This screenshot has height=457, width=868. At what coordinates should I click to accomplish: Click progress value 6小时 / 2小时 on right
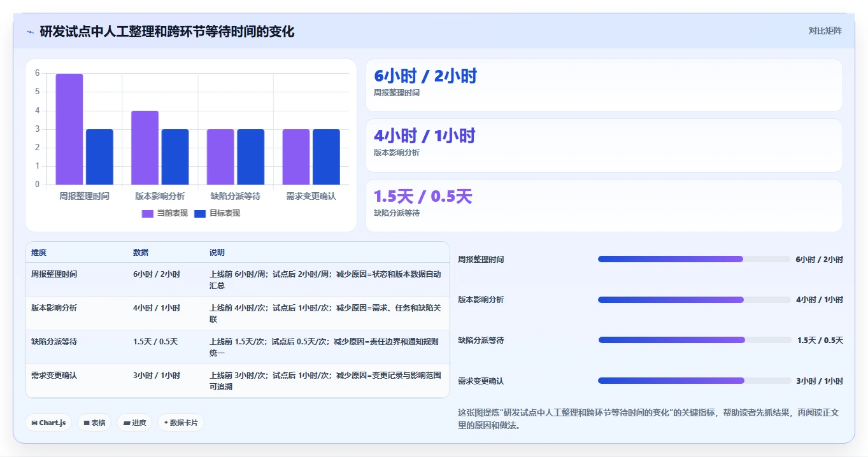pos(819,260)
